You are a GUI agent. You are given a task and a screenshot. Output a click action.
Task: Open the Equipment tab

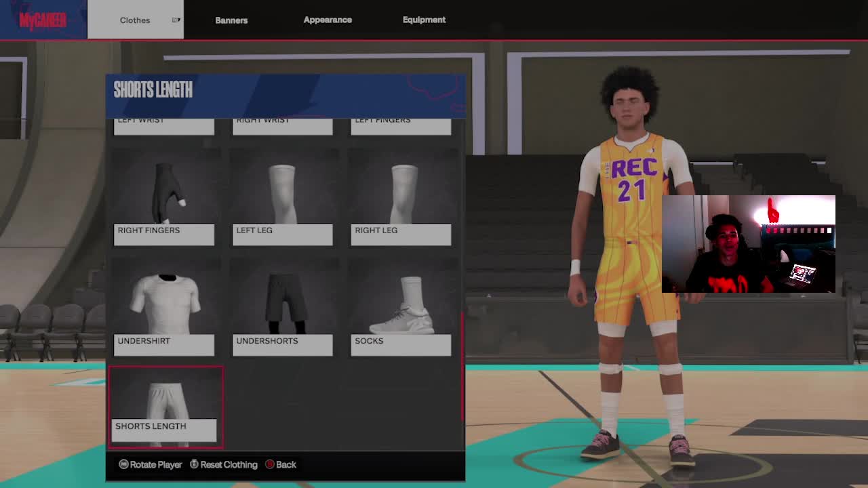[x=424, y=20]
